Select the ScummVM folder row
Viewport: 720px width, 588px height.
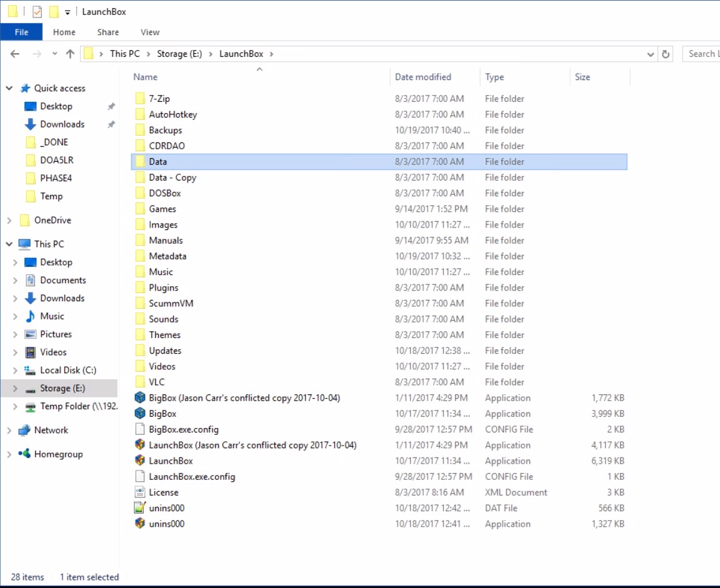tap(379, 304)
